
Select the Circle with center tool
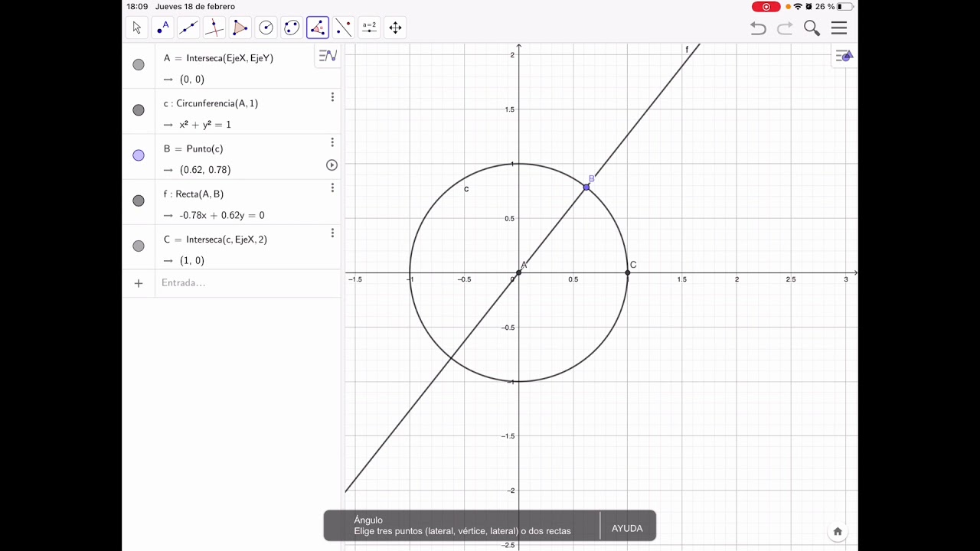tap(266, 28)
